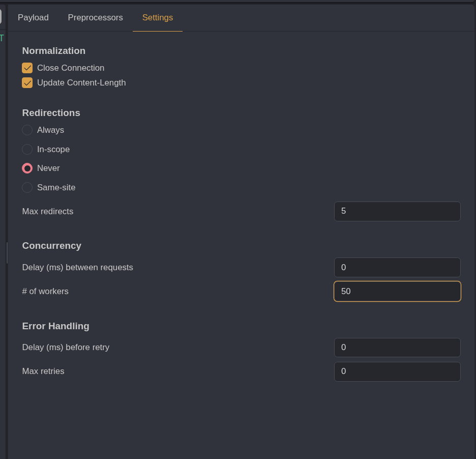Click the number of workers input field
This screenshot has width=476, height=459.
coord(397,292)
